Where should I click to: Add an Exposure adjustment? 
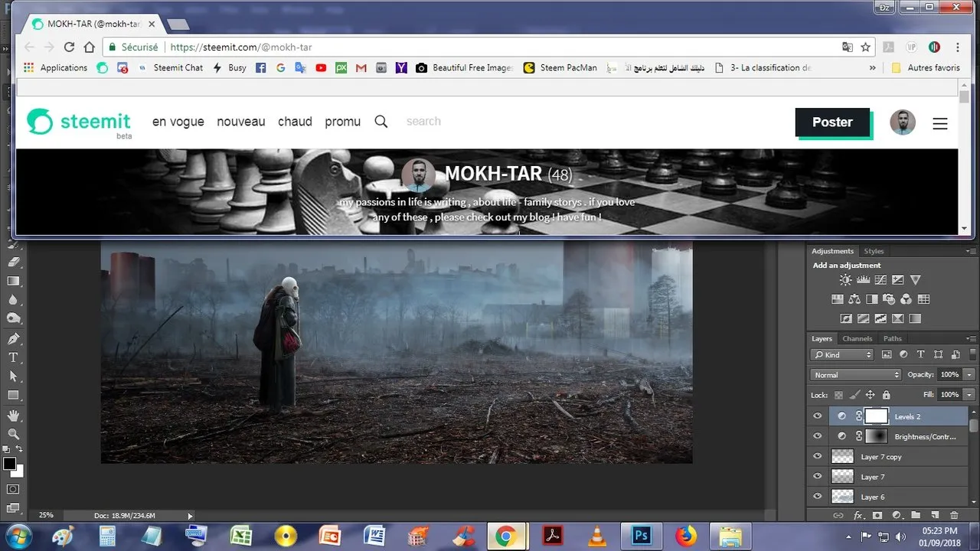click(897, 281)
